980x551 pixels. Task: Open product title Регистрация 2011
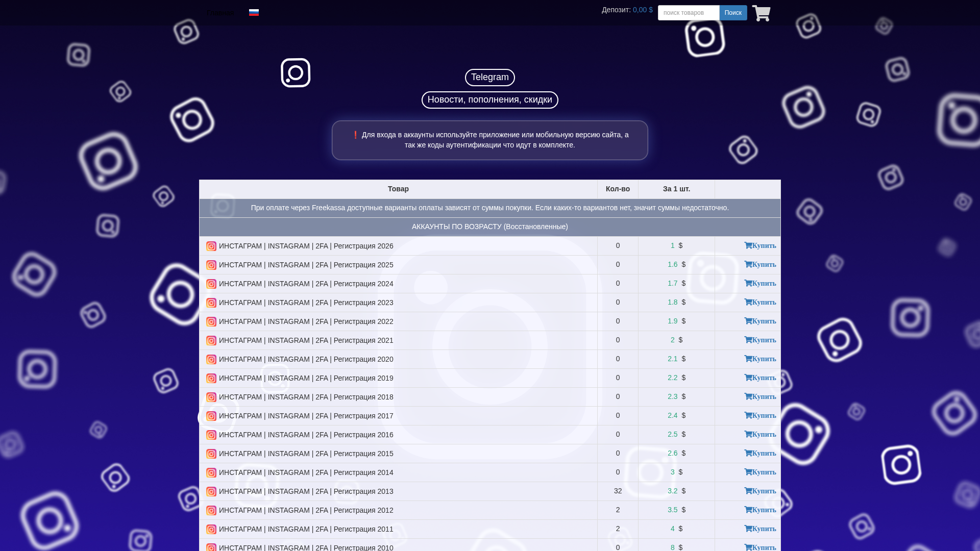[306, 529]
